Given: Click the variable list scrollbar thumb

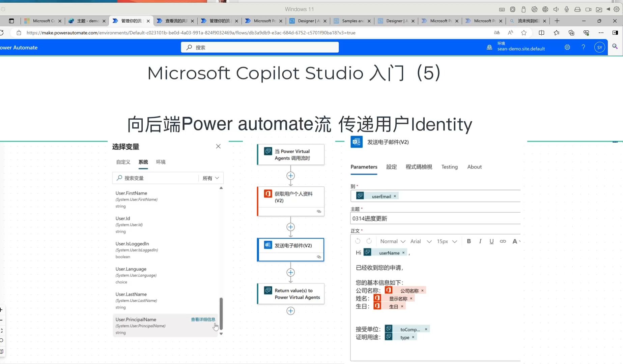Looking at the screenshot, I should point(221,313).
